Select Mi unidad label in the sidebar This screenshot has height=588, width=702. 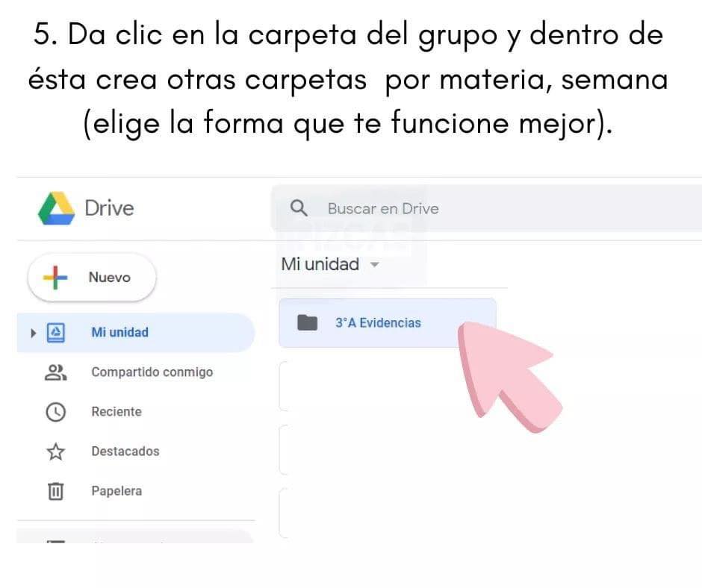pyautogui.click(x=119, y=333)
